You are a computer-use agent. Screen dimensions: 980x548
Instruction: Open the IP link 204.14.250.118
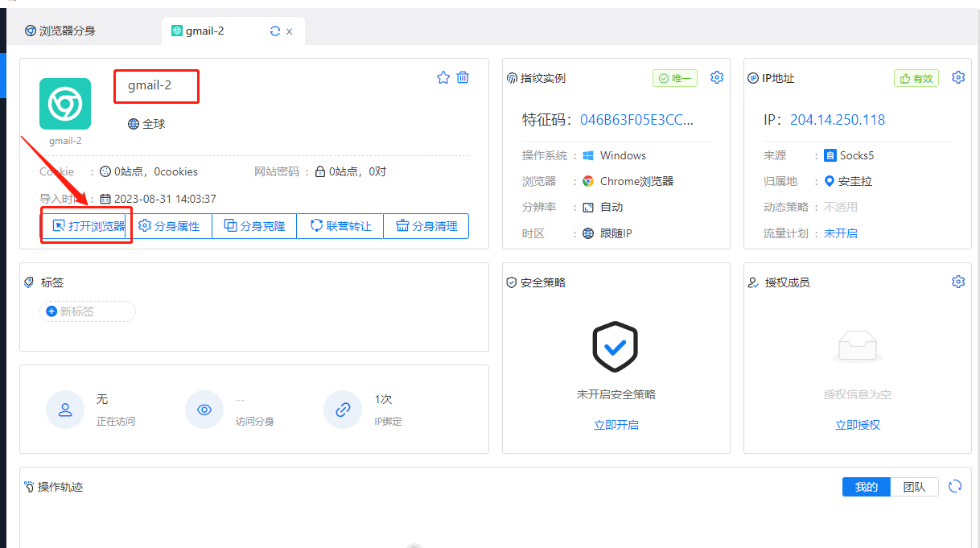(837, 120)
